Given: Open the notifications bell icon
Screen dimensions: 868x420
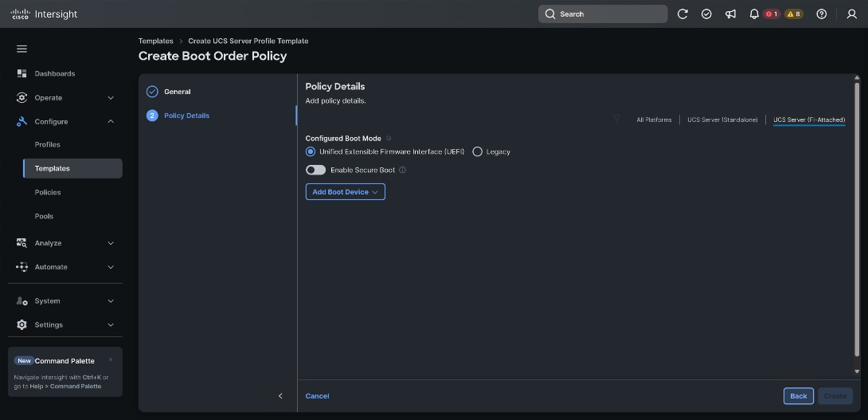Looking at the screenshot, I should tap(754, 14).
